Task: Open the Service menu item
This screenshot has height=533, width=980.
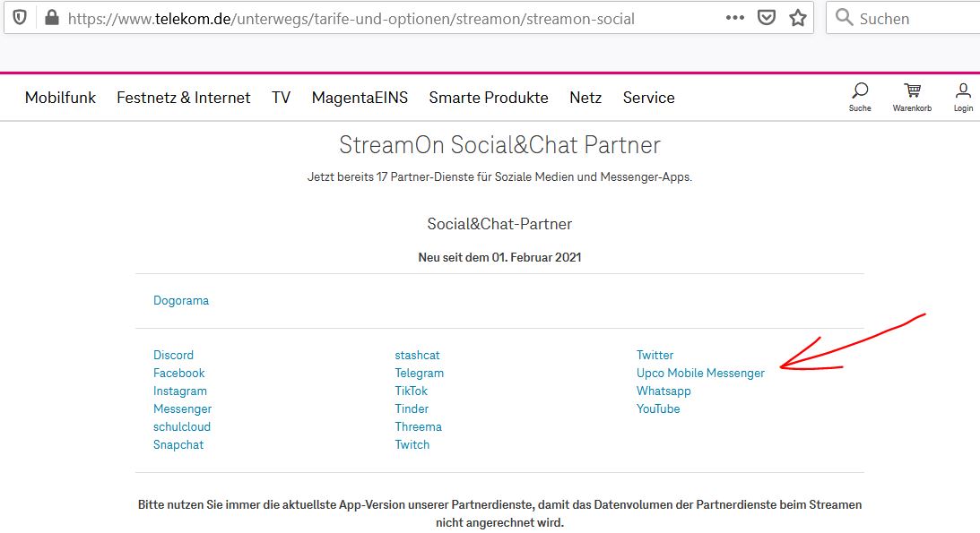Action: [x=648, y=98]
